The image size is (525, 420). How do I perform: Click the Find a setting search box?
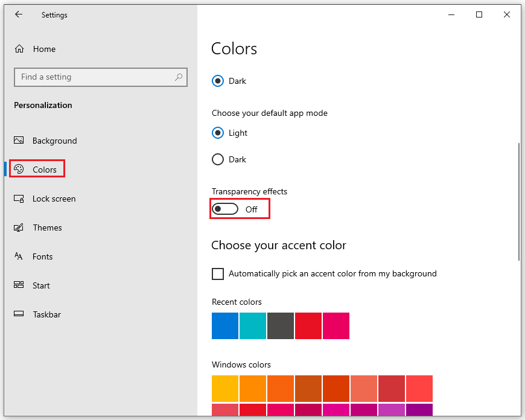[x=101, y=77]
